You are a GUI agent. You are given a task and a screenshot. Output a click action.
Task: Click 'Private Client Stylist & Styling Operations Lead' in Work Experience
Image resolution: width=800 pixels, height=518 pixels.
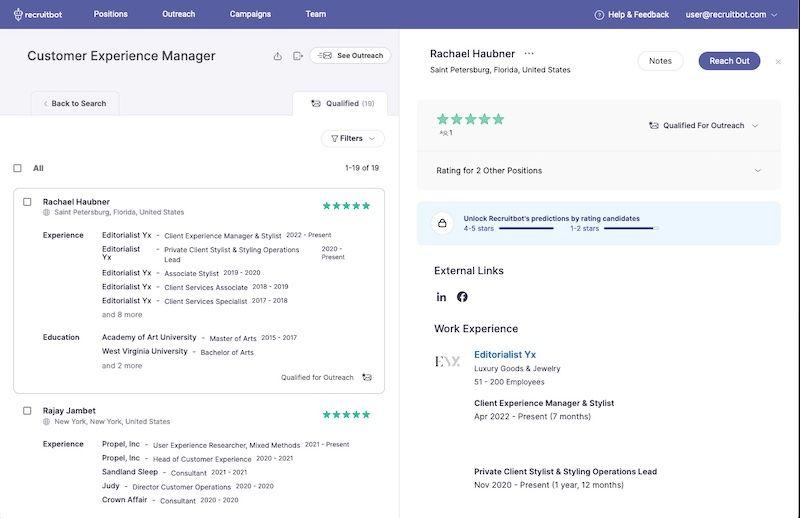(565, 472)
